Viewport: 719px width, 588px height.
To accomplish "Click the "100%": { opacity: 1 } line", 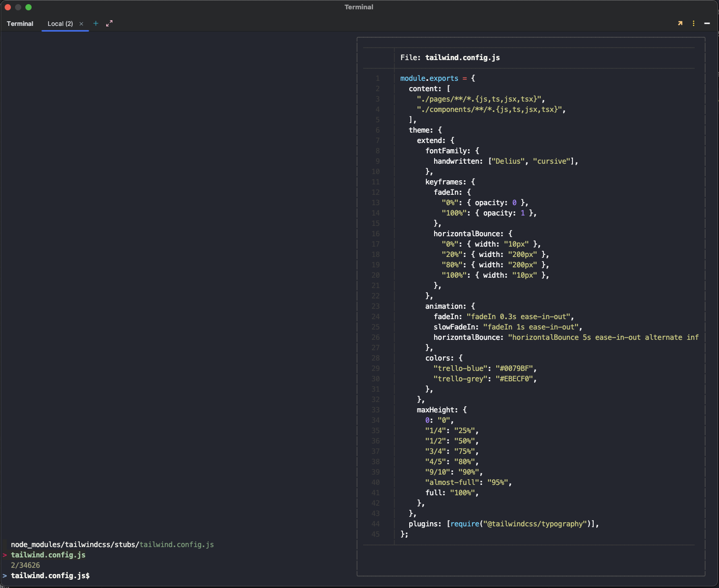I will [490, 213].
